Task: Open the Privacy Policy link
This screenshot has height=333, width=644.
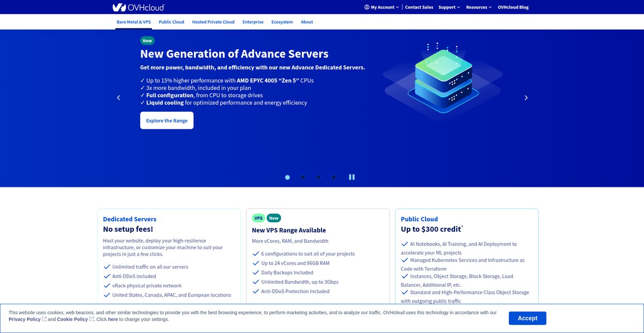Action: 25,319
